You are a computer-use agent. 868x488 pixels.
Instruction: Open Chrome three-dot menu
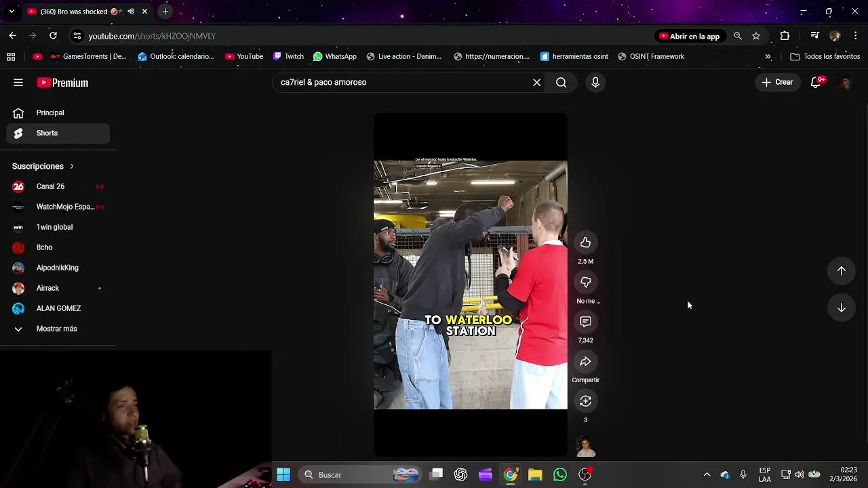click(x=856, y=36)
